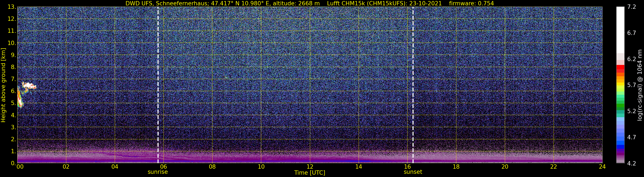
Task: Click the colorbar tick label 4.2
Action: click(632, 163)
